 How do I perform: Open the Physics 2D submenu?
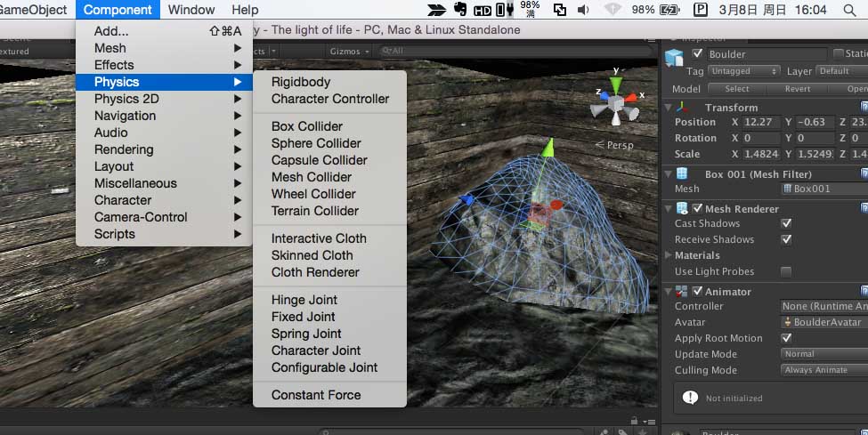click(164, 99)
